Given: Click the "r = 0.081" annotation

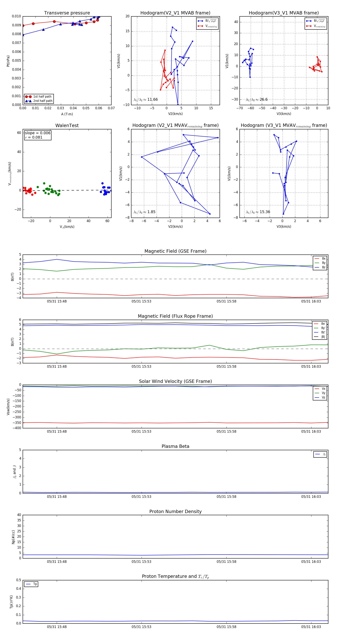Looking at the screenshot, I should click(34, 138).
